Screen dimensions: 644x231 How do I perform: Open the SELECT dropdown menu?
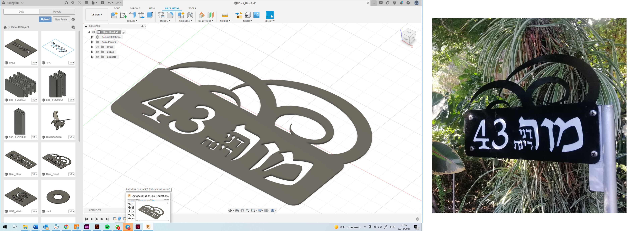270,21
